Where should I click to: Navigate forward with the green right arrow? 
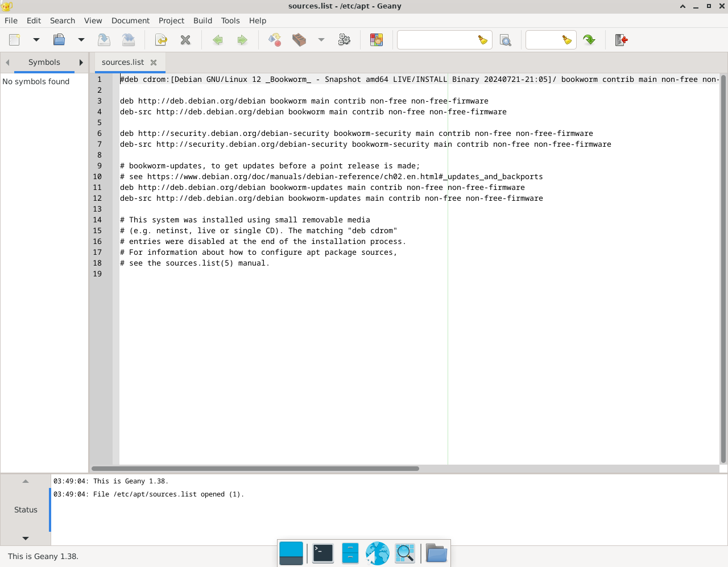click(242, 40)
